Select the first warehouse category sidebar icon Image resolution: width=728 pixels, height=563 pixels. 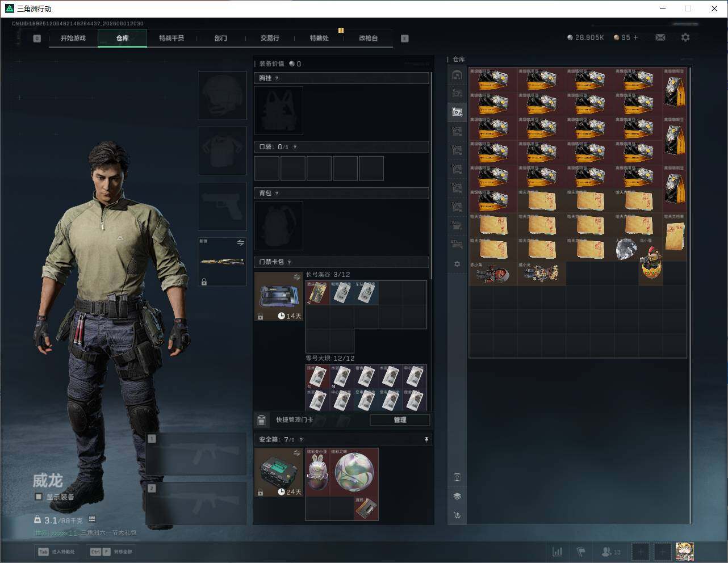(x=457, y=75)
